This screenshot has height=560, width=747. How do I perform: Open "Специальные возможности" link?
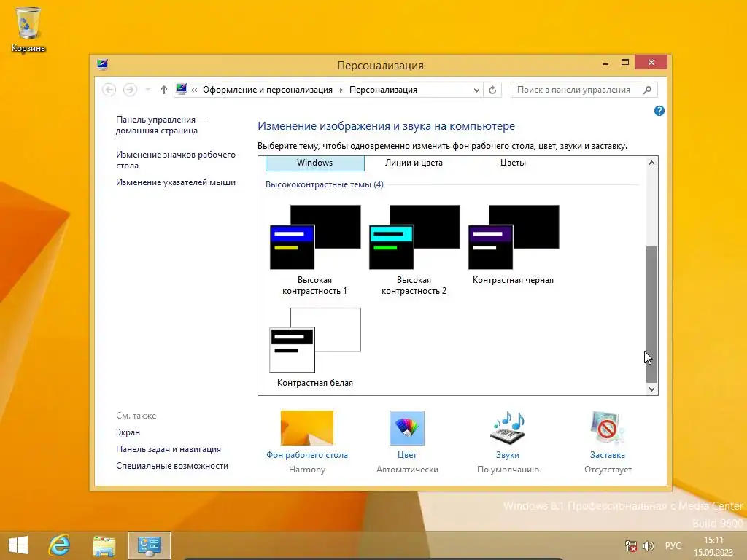click(172, 466)
